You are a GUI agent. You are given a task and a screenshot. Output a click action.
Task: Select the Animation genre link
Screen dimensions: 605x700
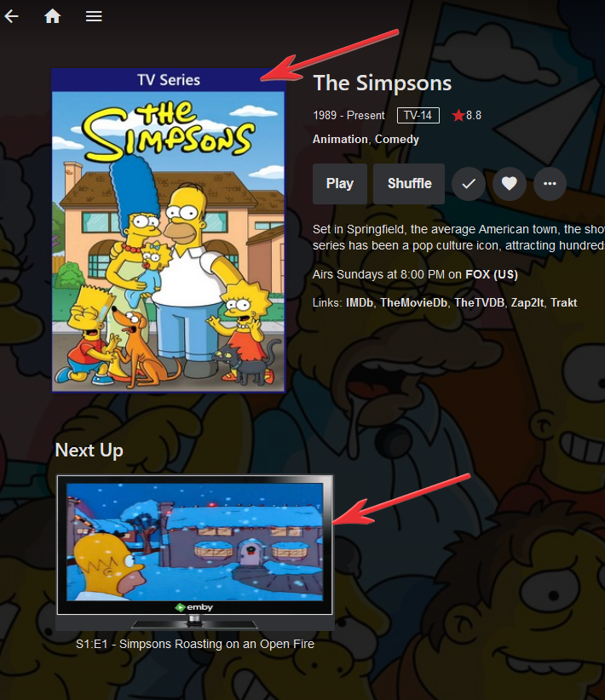pos(340,140)
